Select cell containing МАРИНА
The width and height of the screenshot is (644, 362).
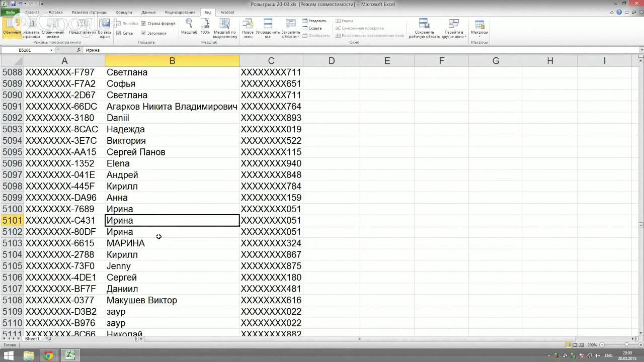172,243
